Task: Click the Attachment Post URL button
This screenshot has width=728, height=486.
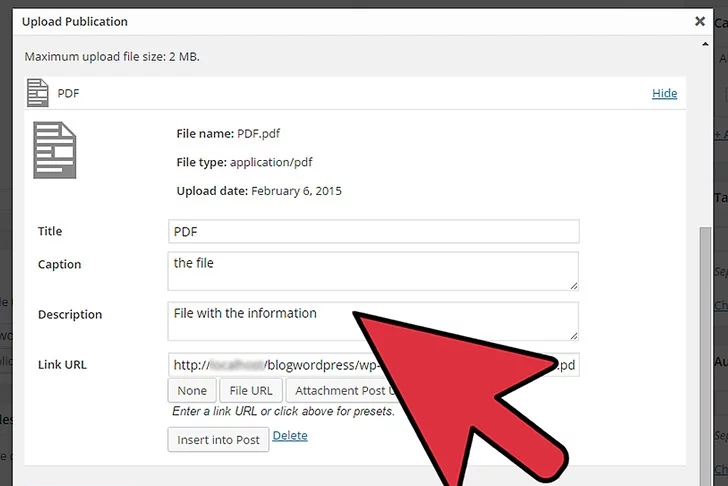Action: pos(340,391)
